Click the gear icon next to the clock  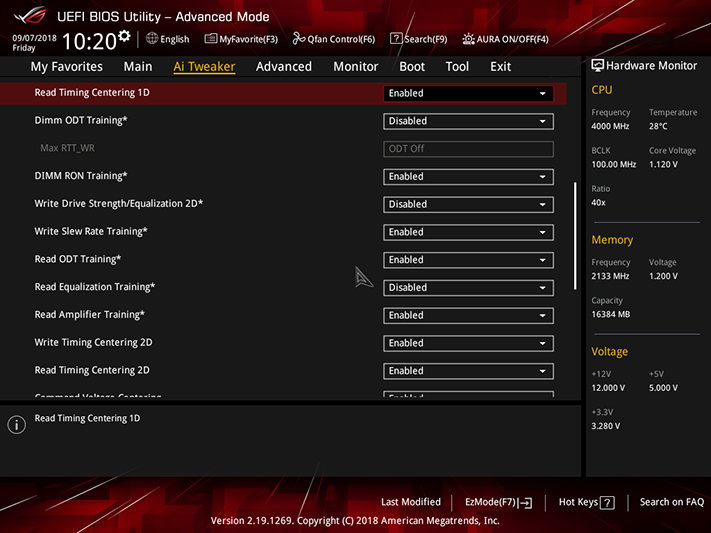[x=124, y=36]
